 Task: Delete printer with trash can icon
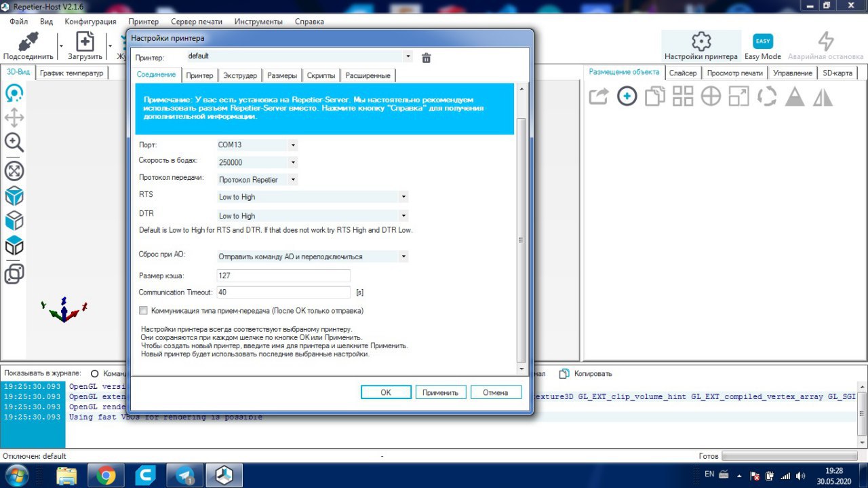coord(427,58)
